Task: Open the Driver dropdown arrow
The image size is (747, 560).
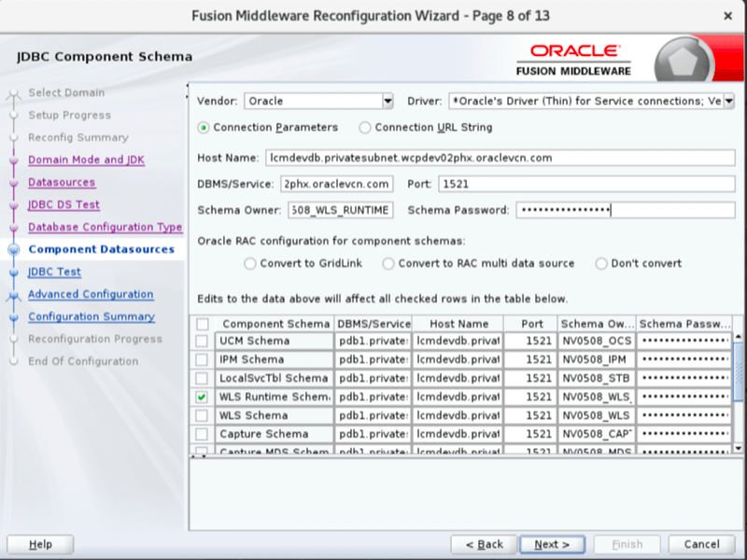Action: pyautogui.click(x=729, y=101)
